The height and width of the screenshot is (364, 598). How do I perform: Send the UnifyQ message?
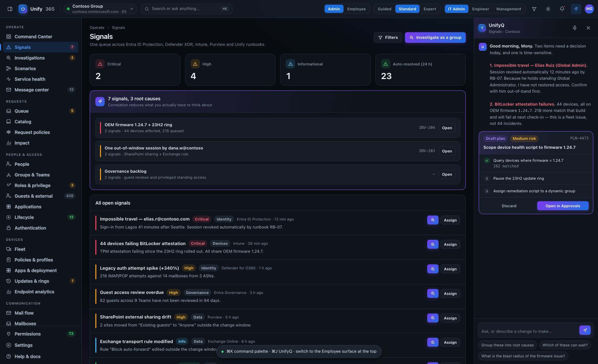point(585,330)
